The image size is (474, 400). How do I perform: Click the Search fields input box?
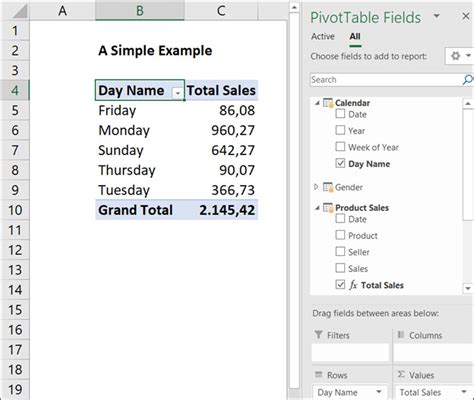(386, 80)
